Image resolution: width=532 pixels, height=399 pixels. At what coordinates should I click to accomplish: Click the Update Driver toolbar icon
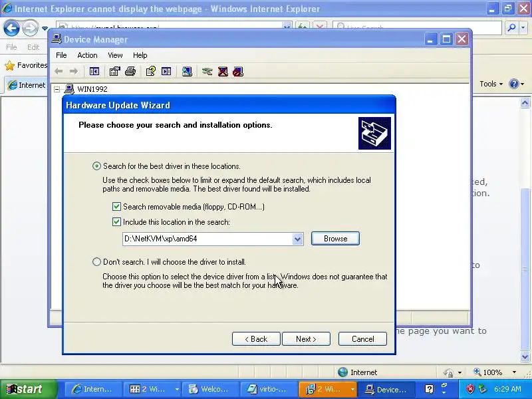(207, 71)
